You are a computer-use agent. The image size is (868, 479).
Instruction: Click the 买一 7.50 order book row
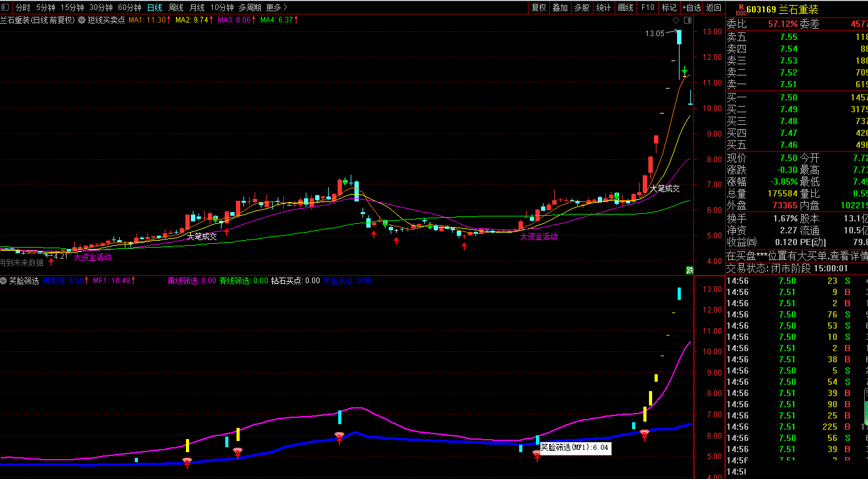797,97
